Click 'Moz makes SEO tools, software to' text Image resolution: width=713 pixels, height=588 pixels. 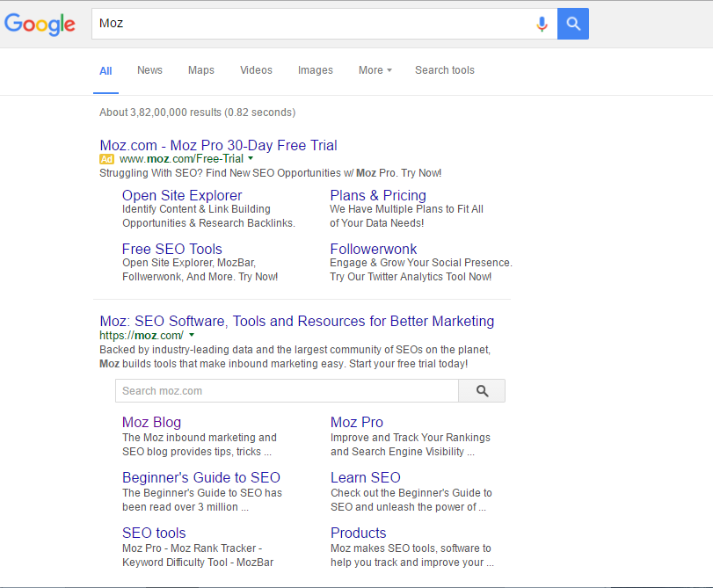(411, 548)
